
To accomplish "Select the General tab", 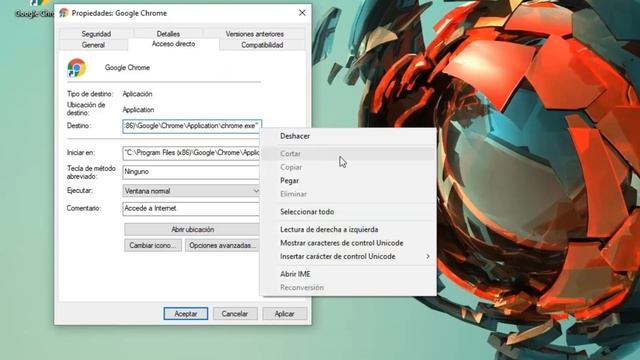I will [x=93, y=45].
